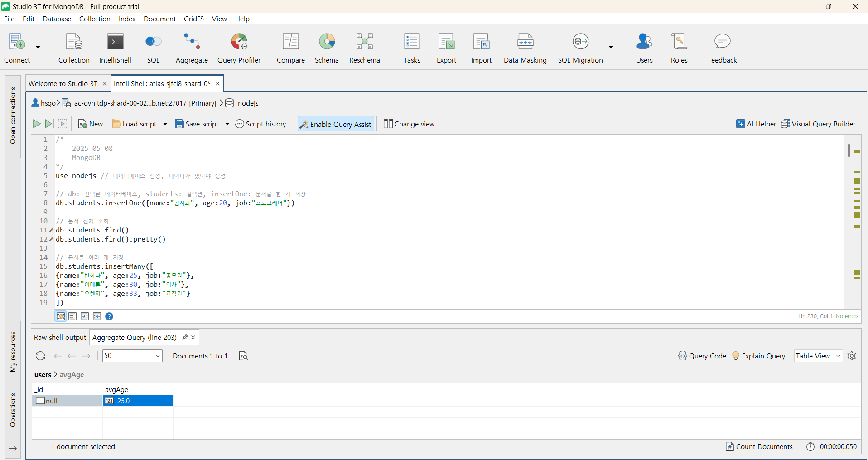Screen dimensions: 868x460
Task: Toggle Enable Query Assist
Action: click(x=336, y=124)
